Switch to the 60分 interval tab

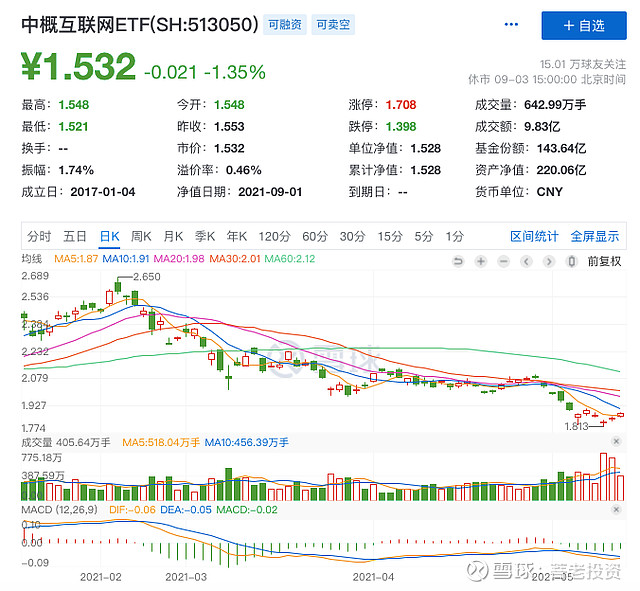(315, 236)
